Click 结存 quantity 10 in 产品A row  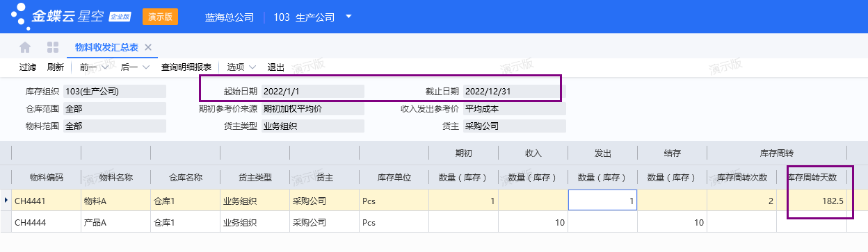coord(673,223)
